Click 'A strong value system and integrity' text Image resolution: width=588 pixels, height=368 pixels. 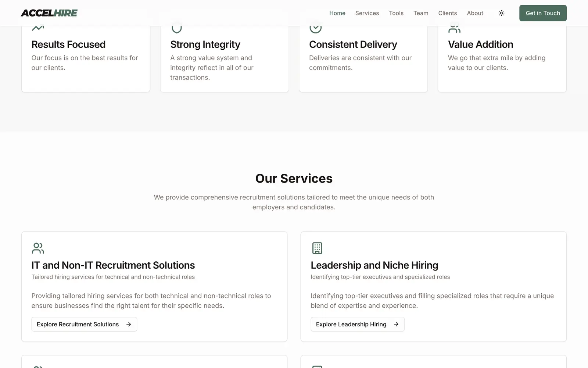[212, 68]
